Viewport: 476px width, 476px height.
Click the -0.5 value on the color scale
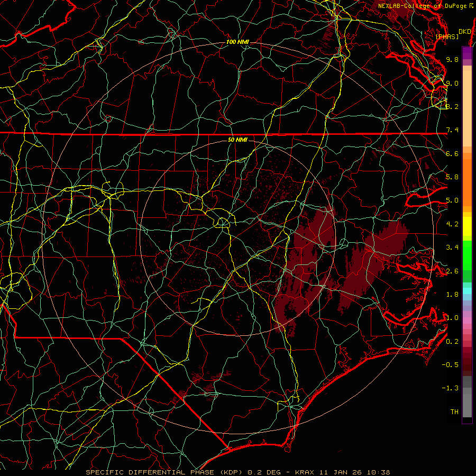[x=450, y=364]
